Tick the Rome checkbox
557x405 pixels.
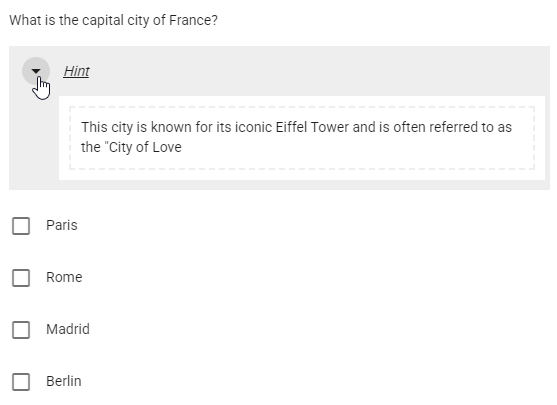[x=21, y=278]
